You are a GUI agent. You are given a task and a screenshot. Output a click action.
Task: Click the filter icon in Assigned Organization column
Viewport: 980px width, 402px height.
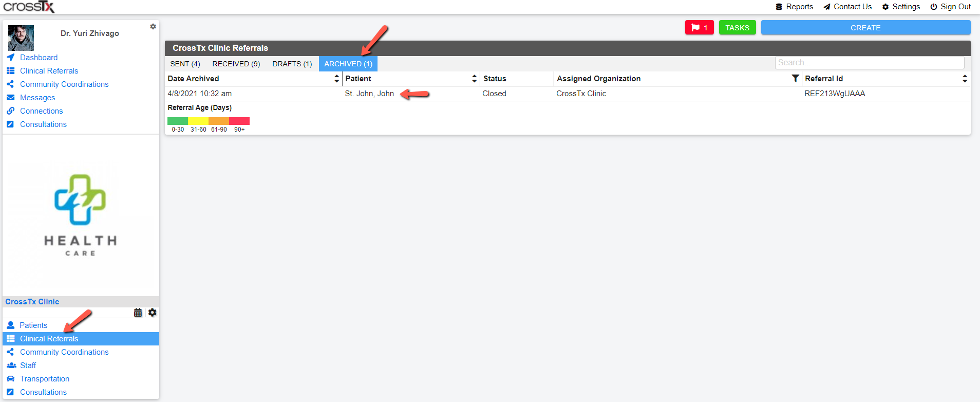click(x=795, y=78)
